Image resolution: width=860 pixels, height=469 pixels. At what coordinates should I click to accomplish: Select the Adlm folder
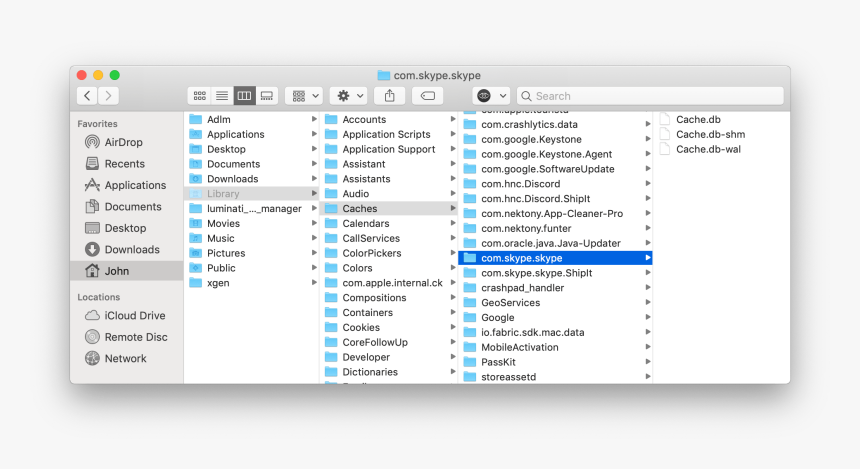[252, 119]
